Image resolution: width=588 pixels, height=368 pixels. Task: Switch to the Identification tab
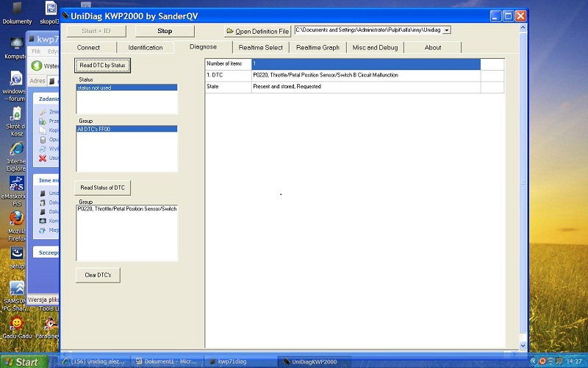tap(146, 48)
